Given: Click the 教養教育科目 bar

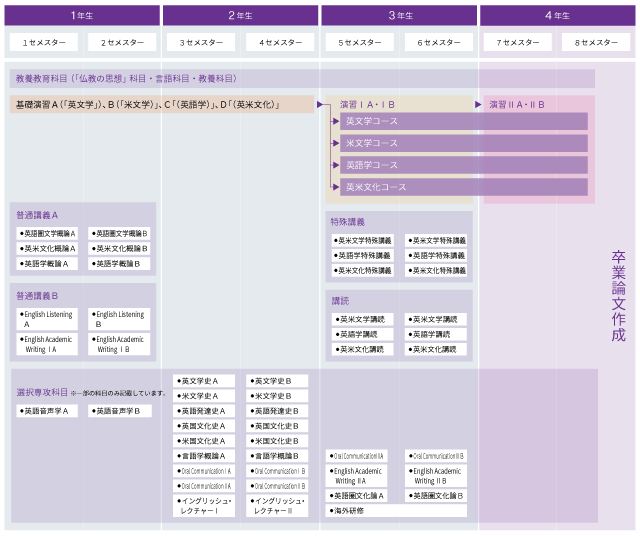Looking at the screenshot, I should [x=302, y=78].
